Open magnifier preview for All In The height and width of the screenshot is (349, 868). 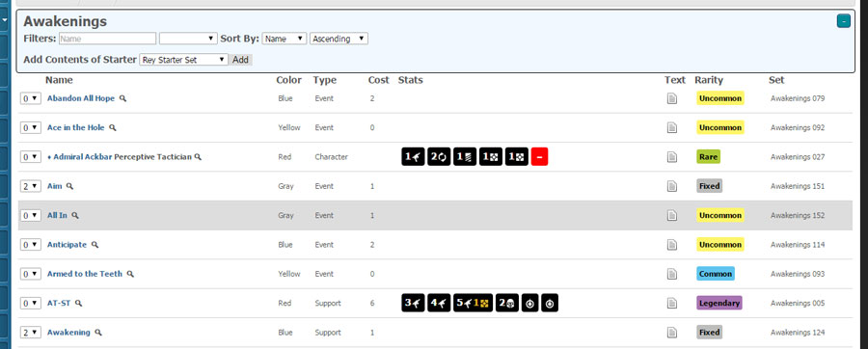tap(75, 216)
